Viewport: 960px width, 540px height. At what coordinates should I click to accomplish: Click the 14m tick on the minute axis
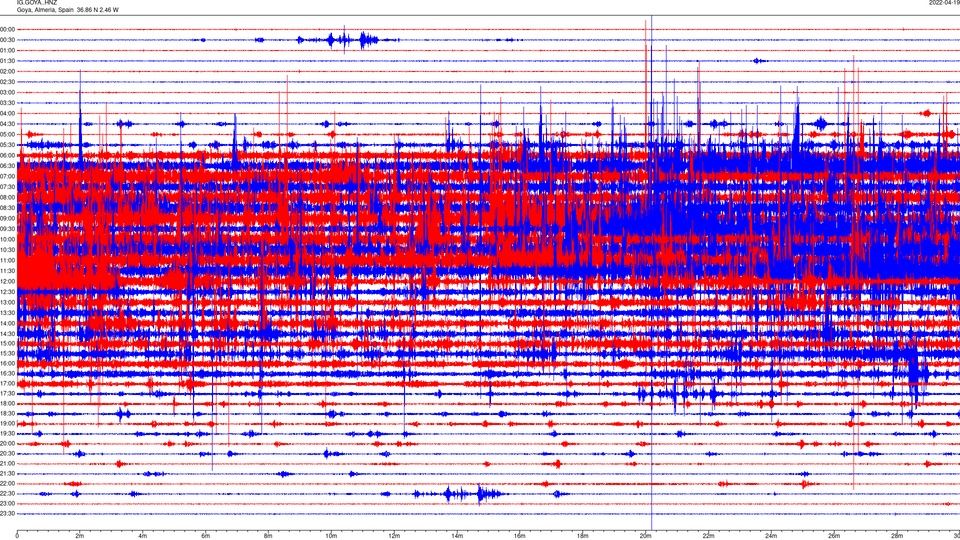pyautogui.click(x=457, y=536)
